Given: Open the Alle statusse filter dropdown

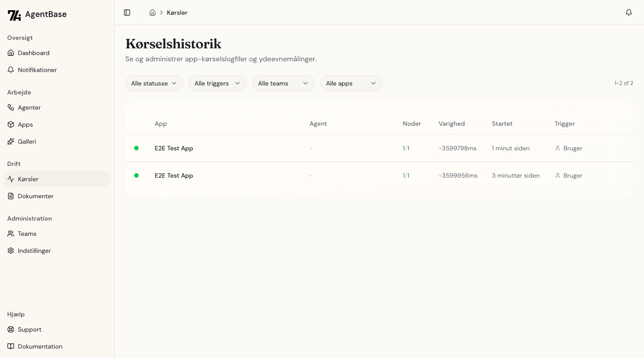Looking at the screenshot, I should pos(154,83).
